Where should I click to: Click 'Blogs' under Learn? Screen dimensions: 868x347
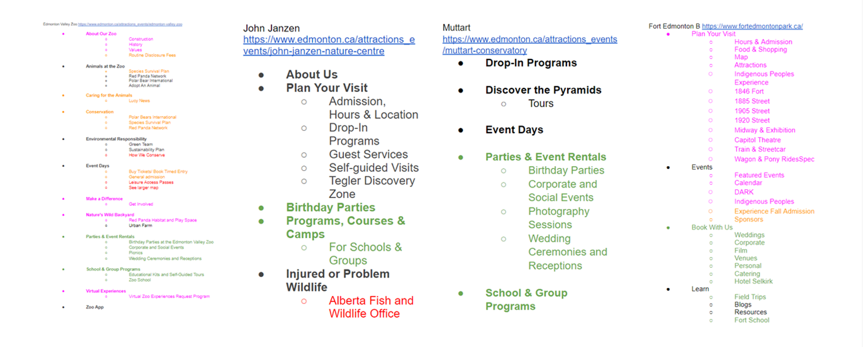click(x=743, y=305)
